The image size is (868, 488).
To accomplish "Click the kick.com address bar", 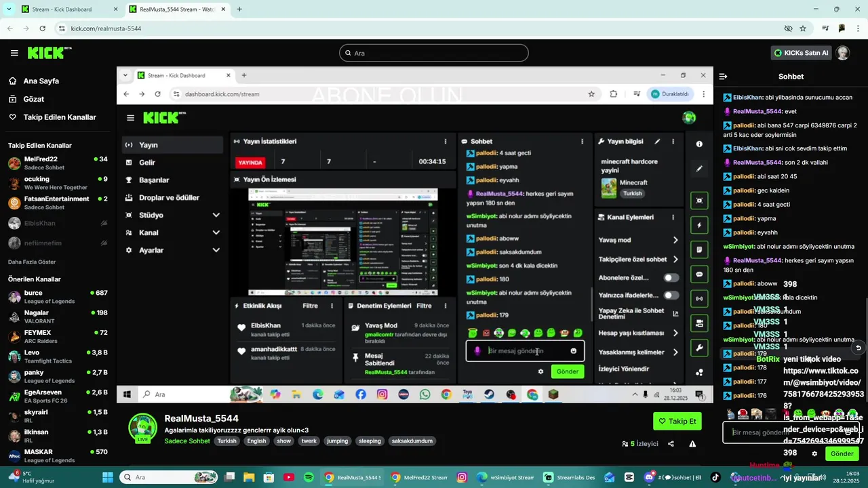I will pyautogui.click(x=420, y=28).
